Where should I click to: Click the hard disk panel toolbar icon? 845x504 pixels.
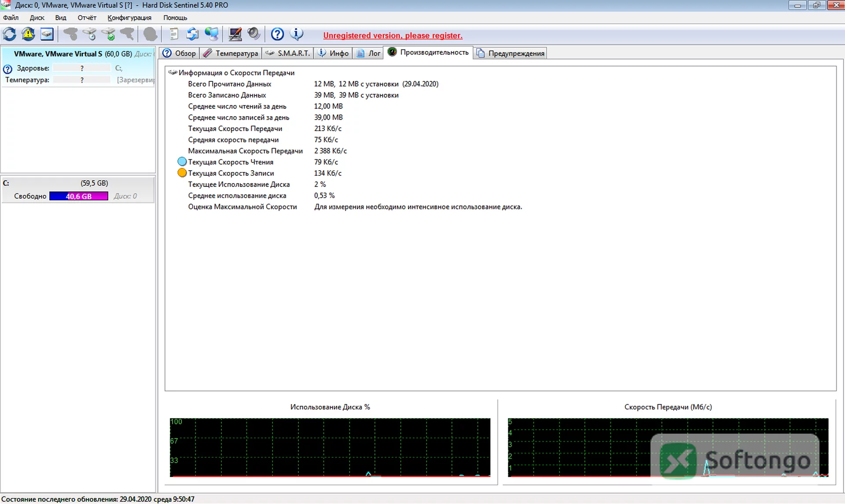click(x=47, y=34)
